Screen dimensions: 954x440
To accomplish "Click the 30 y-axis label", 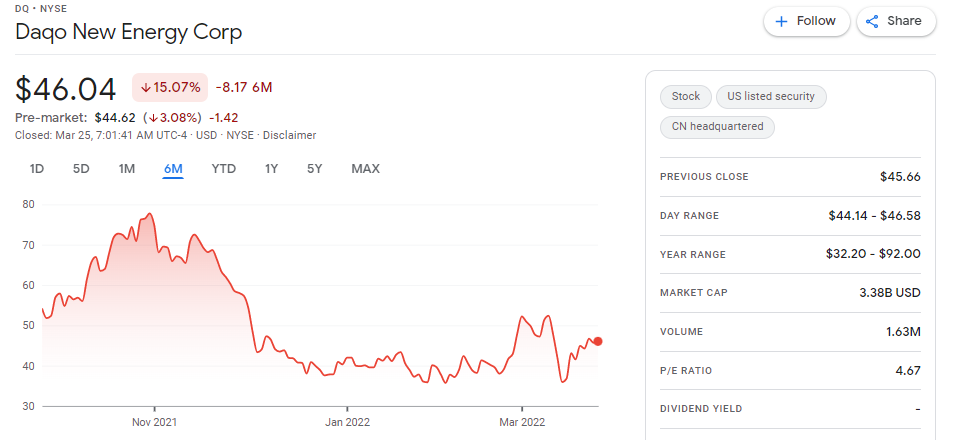I will click(28, 406).
